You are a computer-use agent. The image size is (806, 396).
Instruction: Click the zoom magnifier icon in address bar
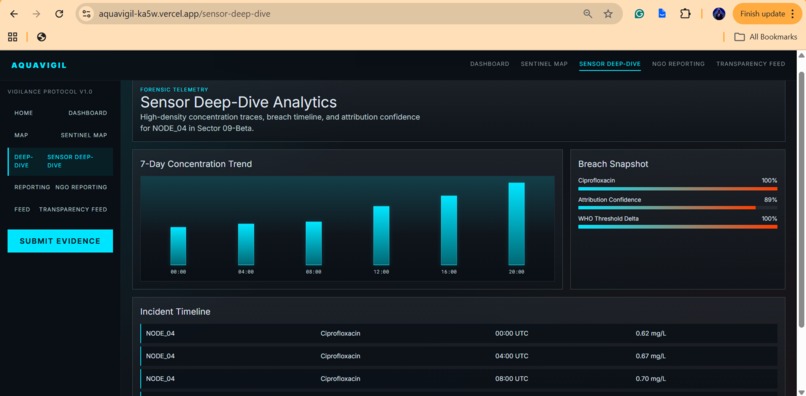588,14
